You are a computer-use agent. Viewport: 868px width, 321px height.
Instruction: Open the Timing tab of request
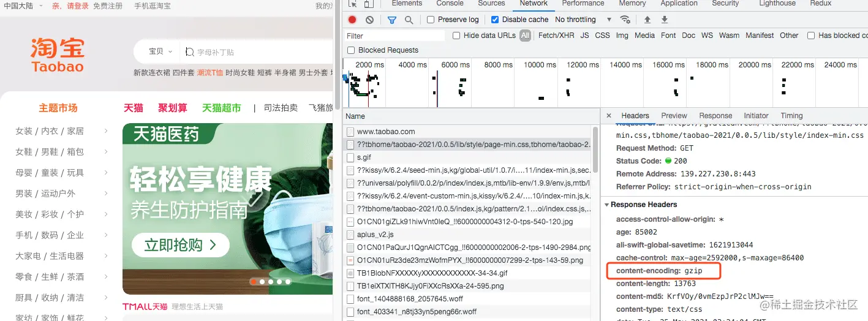pos(791,115)
